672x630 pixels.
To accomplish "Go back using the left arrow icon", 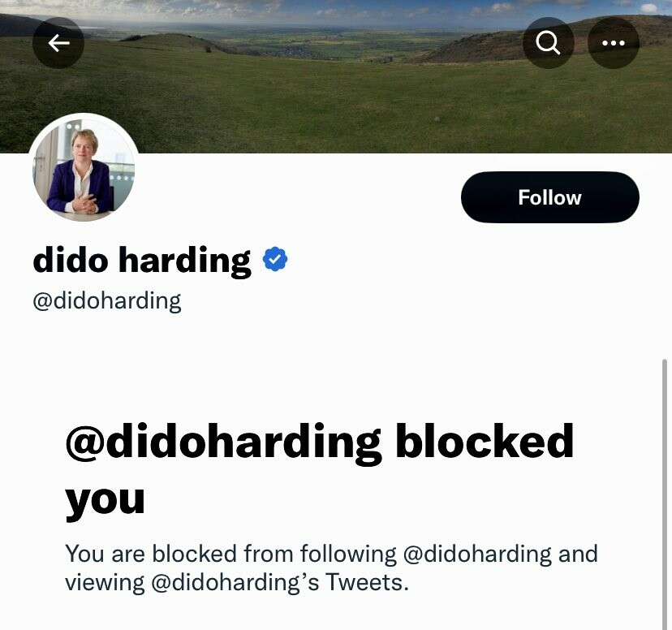I will pos(58,43).
